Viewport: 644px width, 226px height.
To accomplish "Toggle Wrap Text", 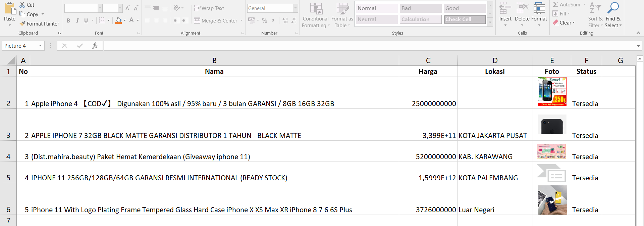I will 209,8.
